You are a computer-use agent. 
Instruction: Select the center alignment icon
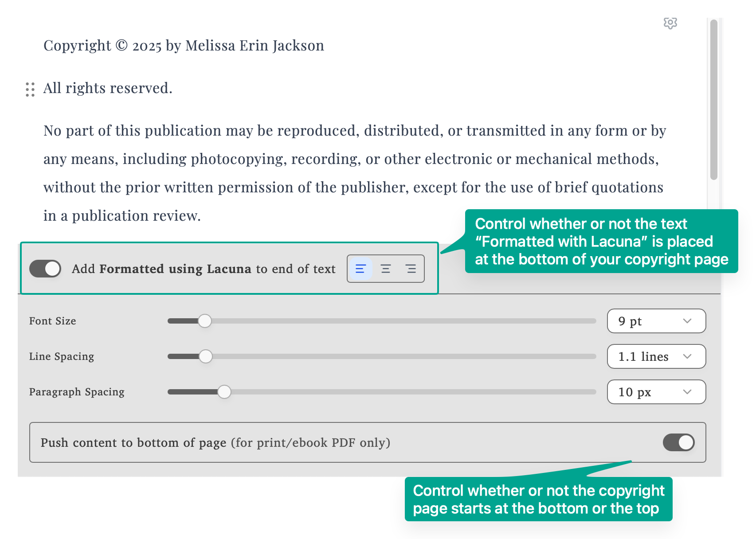click(385, 268)
